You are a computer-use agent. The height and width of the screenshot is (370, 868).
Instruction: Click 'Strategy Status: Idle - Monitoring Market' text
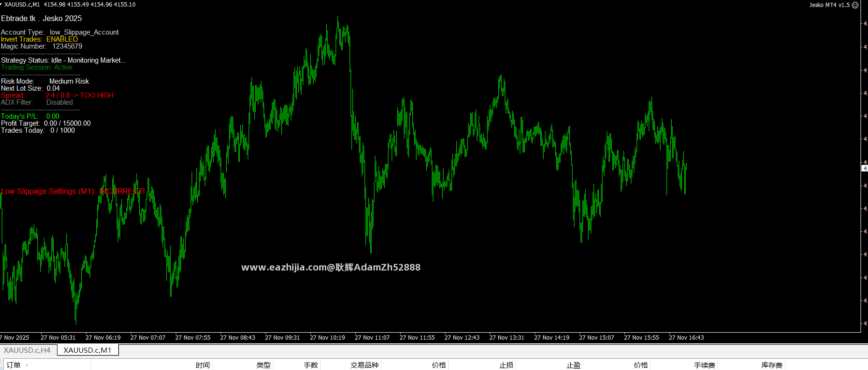pos(63,60)
